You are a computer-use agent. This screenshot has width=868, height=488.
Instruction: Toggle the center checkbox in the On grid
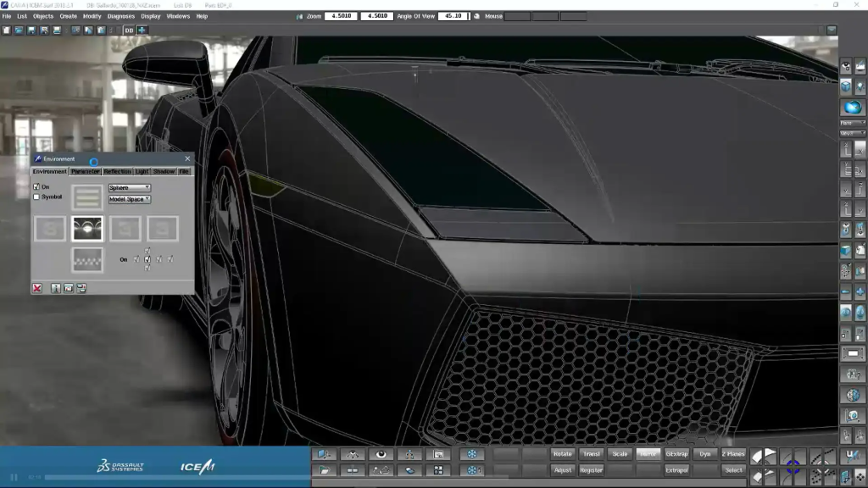pos(147,259)
